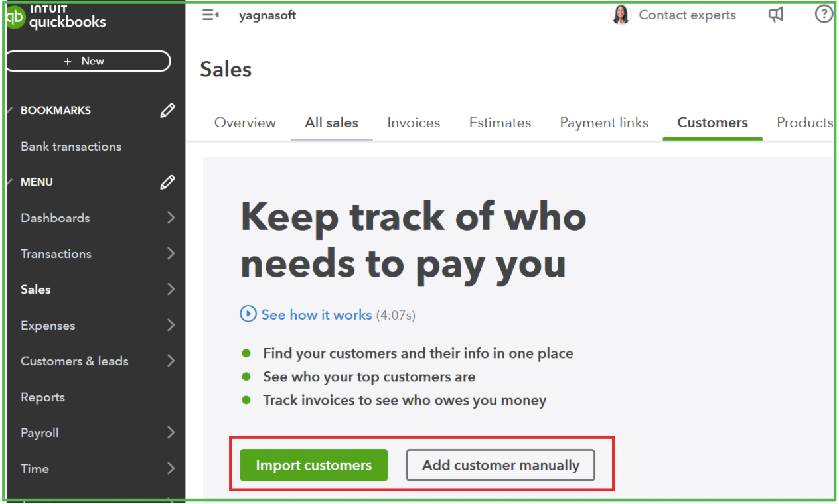Open the Estimates tab
839x504 pixels.
(x=500, y=123)
